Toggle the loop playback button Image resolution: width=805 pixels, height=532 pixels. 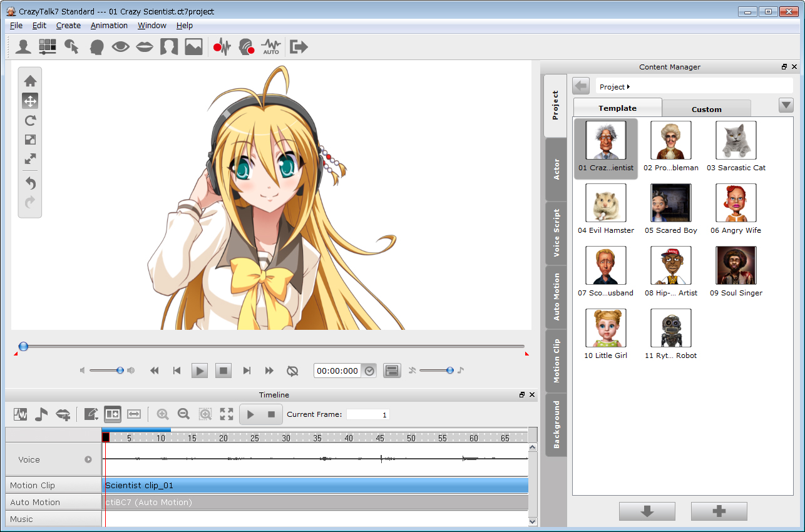click(292, 371)
